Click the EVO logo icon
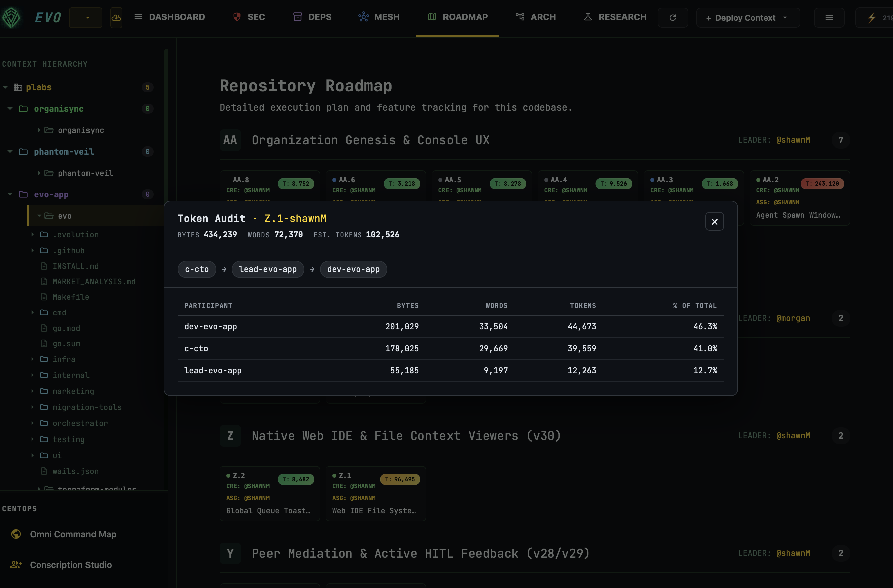The image size is (893, 588). tap(11, 17)
